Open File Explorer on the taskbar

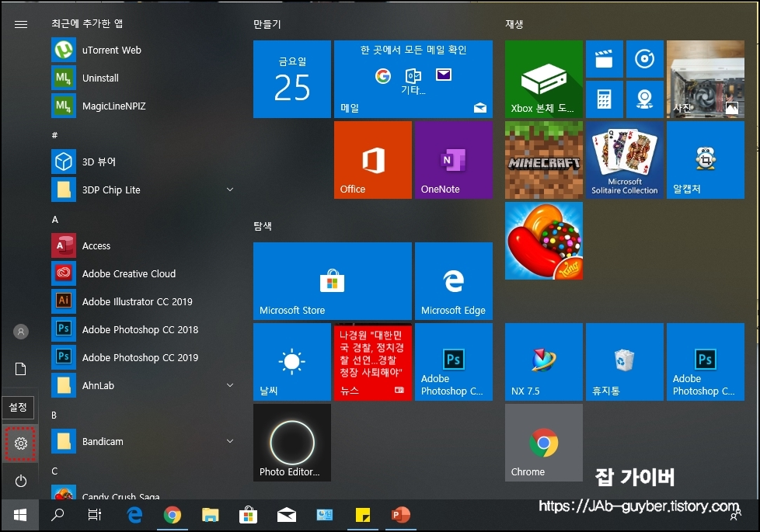[211, 515]
